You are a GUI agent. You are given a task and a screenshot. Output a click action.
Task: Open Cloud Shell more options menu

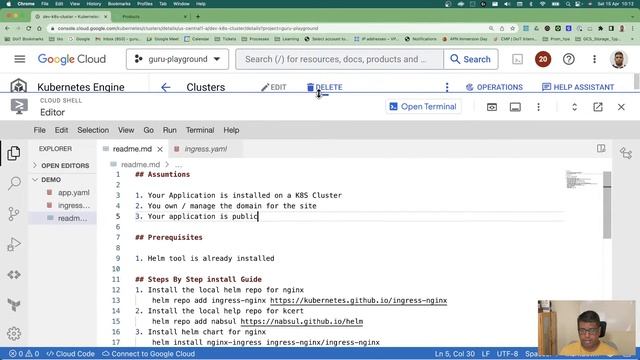tap(538, 107)
